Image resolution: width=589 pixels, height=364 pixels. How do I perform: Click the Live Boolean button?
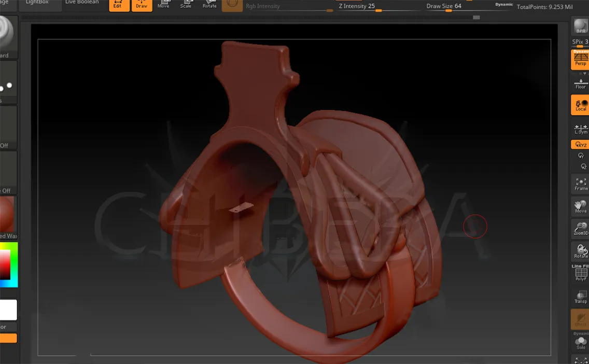click(82, 3)
